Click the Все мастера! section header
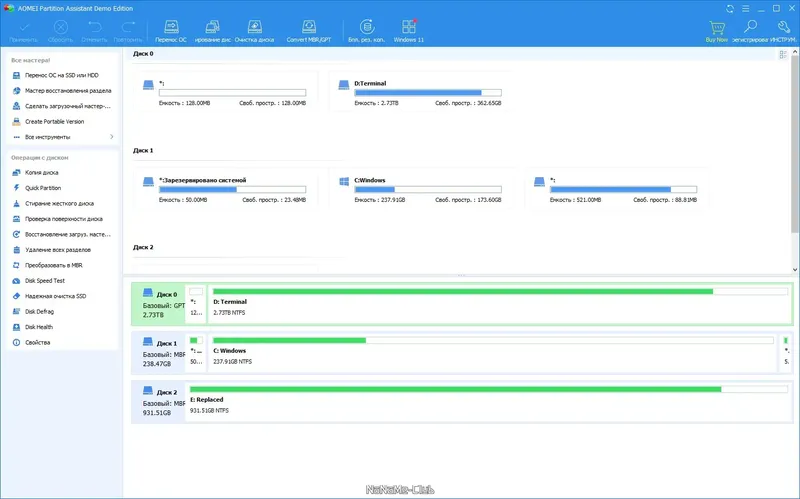The height and width of the screenshot is (499, 800). 31,60
